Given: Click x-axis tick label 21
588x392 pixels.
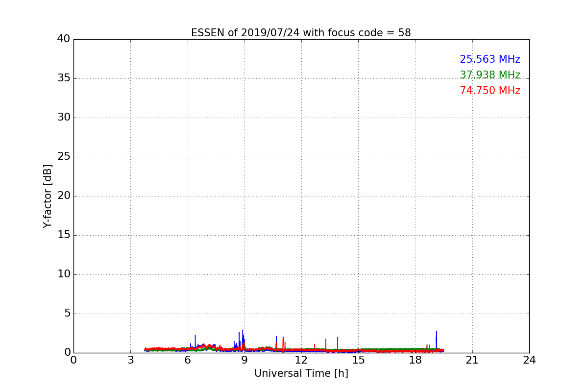Looking at the screenshot, I should pos(472,360).
